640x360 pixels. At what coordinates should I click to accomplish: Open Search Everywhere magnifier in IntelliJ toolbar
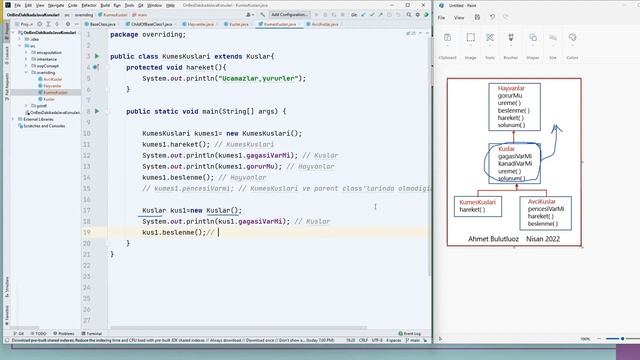click(x=409, y=15)
